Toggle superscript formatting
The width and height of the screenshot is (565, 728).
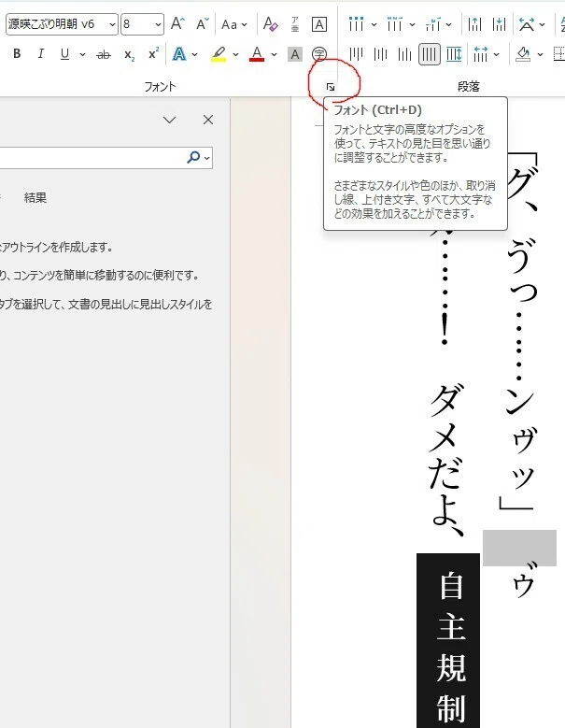point(153,53)
